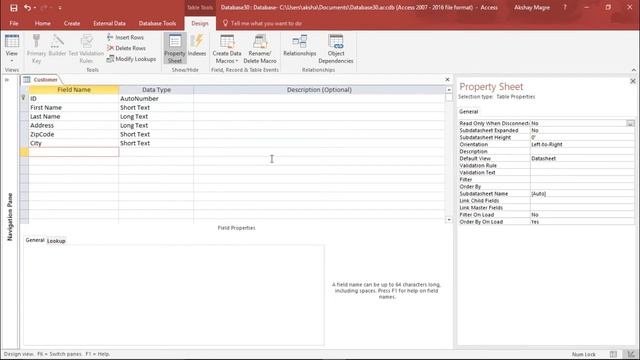Open the View button in ribbon
The width and height of the screenshot is (640, 360).
click(x=12, y=49)
